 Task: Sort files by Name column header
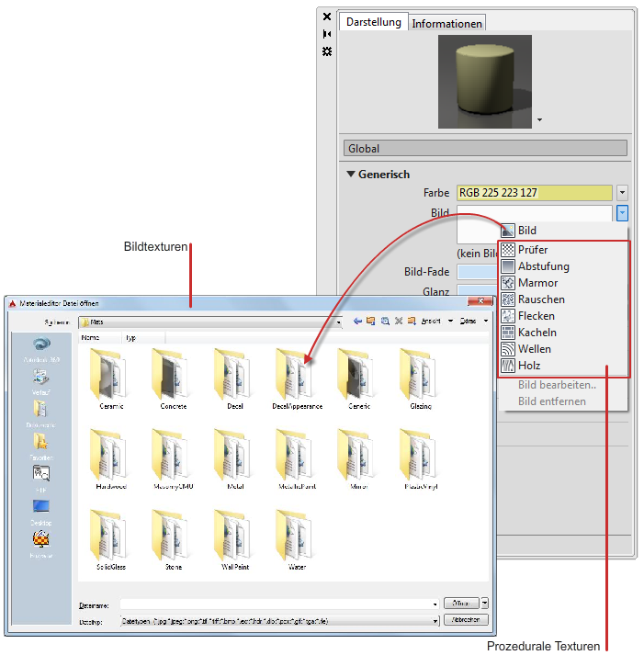coord(100,337)
